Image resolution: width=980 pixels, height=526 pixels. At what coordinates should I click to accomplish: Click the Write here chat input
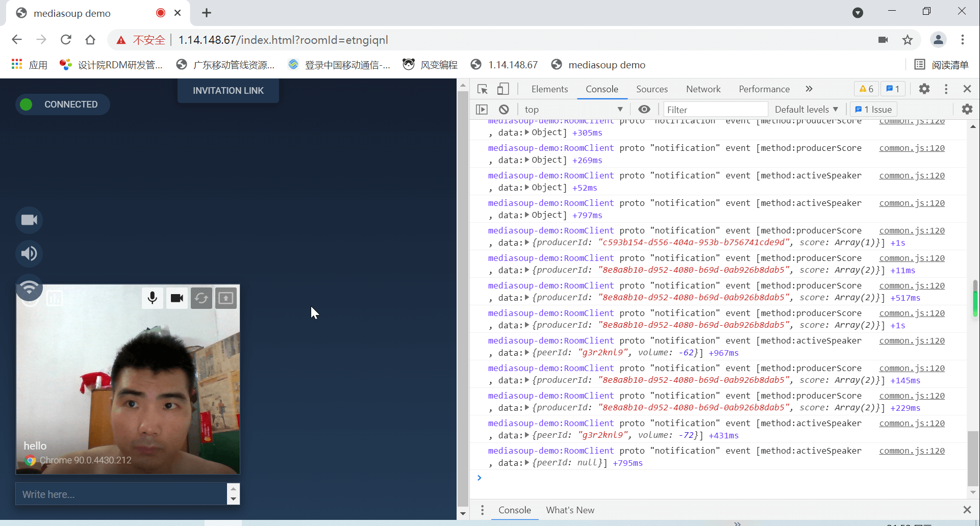(x=121, y=494)
